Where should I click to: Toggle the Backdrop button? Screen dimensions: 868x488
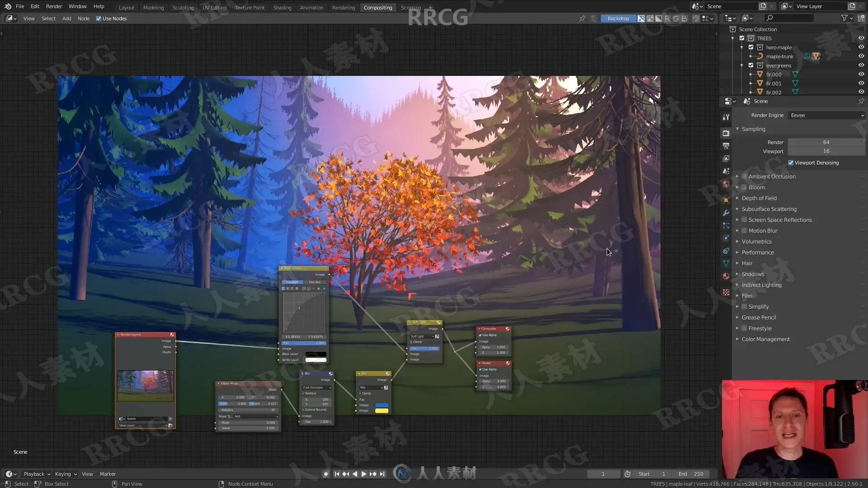(618, 19)
